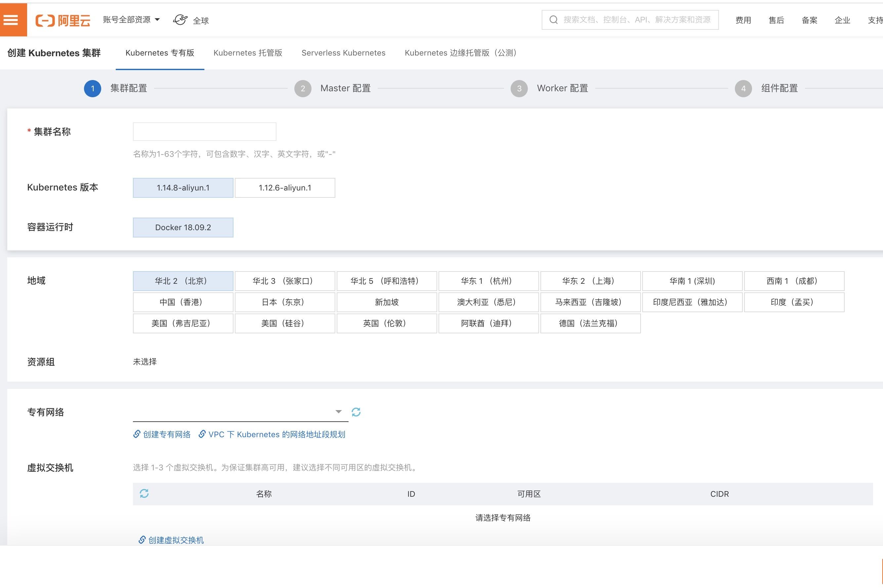Image resolution: width=883 pixels, height=588 pixels.
Task: Switch to Kubernetes 托管版 tab
Action: [248, 53]
